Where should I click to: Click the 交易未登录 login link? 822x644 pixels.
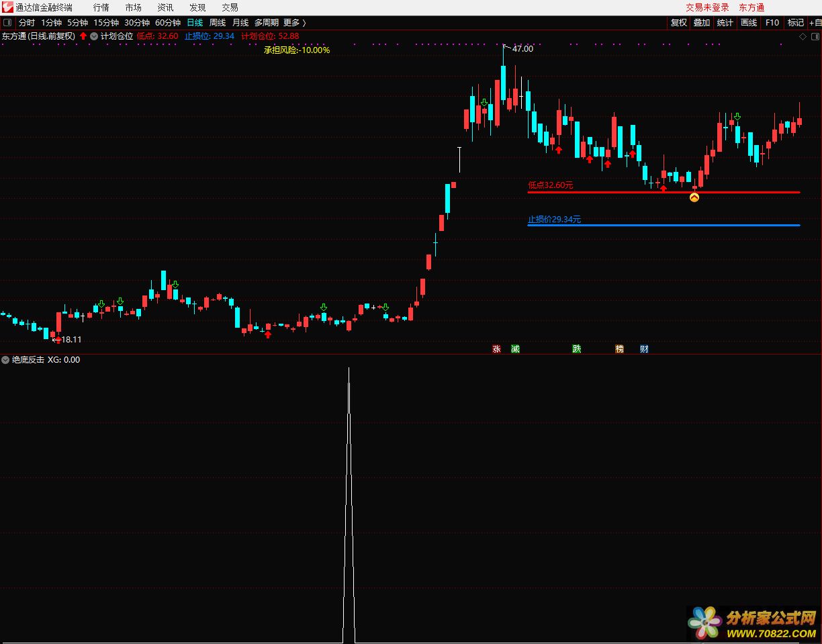point(707,7)
